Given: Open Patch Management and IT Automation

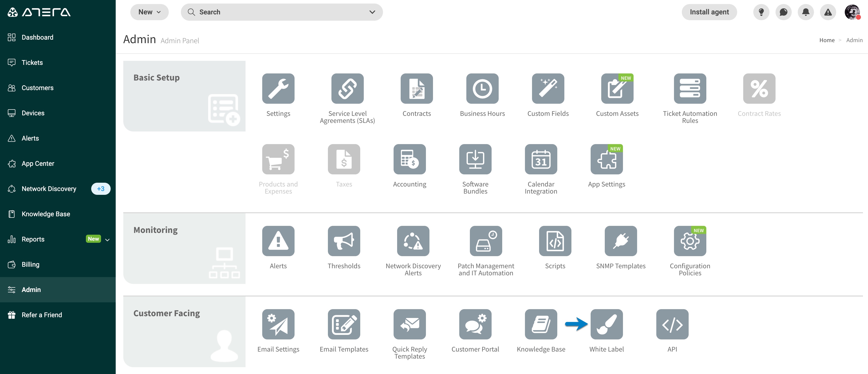Looking at the screenshot, I should (486, 241).
